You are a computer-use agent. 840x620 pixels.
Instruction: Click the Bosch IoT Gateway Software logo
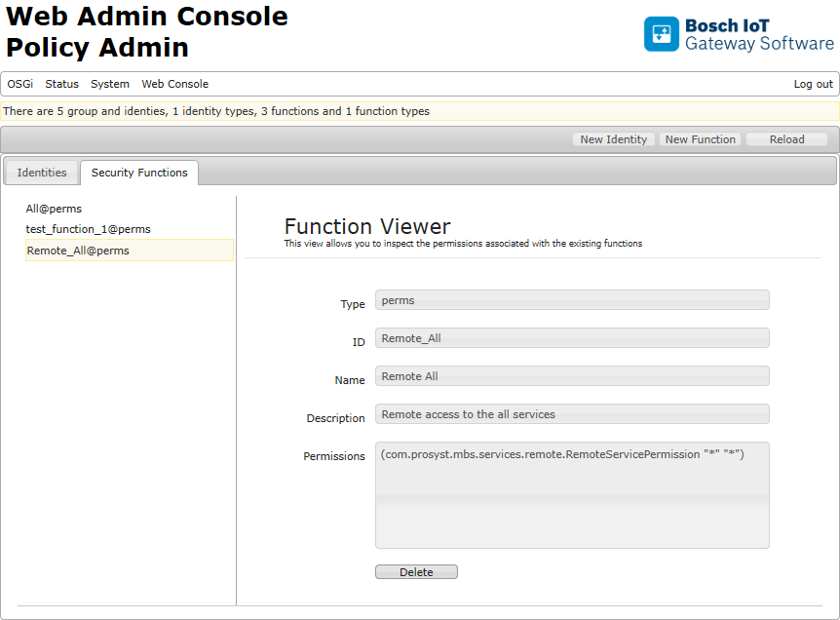point(738,33)
